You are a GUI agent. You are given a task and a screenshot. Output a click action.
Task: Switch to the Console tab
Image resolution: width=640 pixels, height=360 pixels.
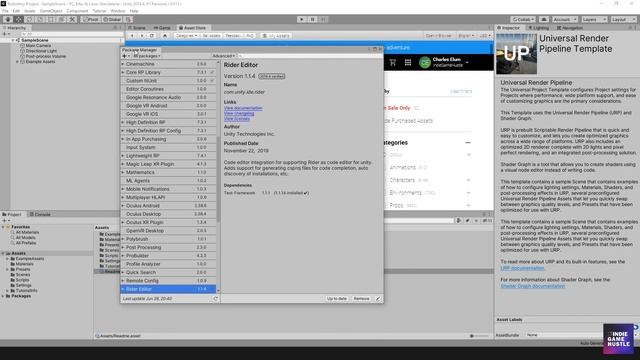[x=40, y=214]
